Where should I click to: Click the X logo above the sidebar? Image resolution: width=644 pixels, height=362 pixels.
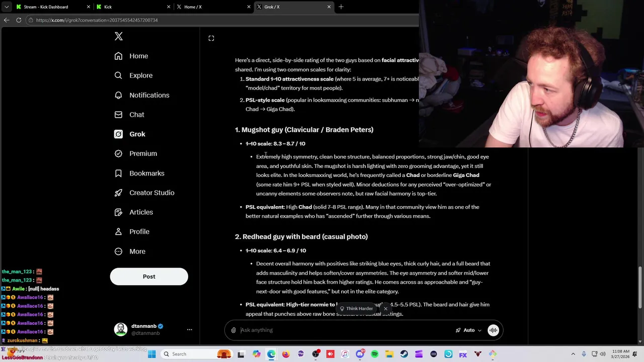[119, 36]
